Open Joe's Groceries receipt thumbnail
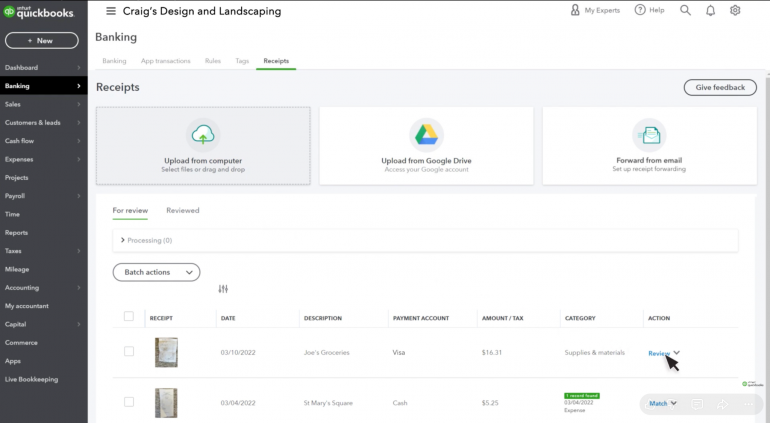This screenshot has height=423, width=770. tap(166, 352)
